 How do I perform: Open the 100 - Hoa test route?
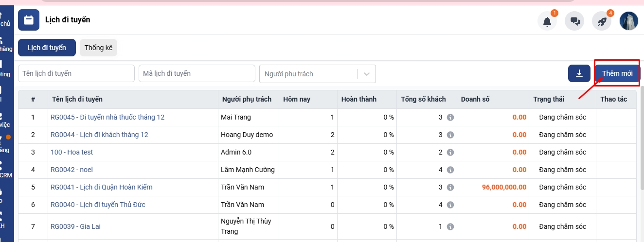[72, 152]
